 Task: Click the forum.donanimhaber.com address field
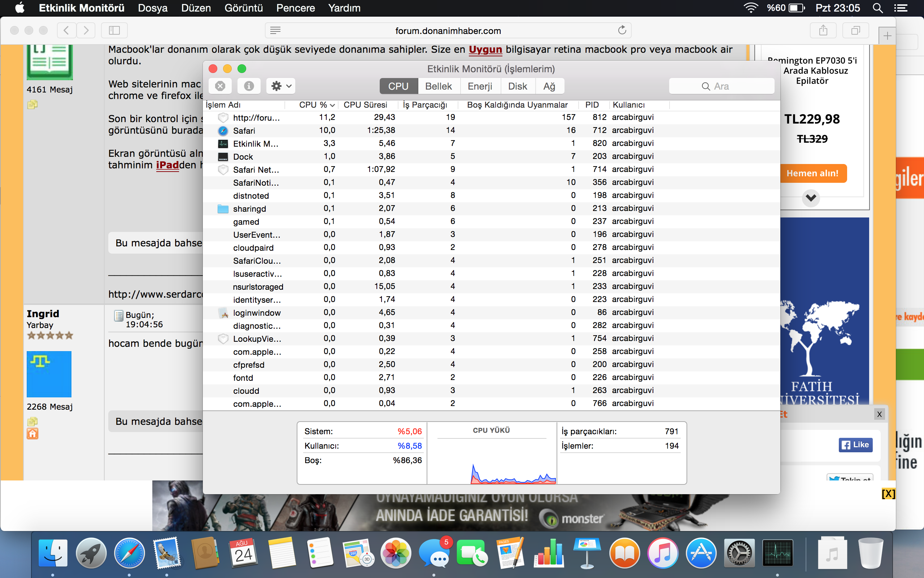(448, 31)
